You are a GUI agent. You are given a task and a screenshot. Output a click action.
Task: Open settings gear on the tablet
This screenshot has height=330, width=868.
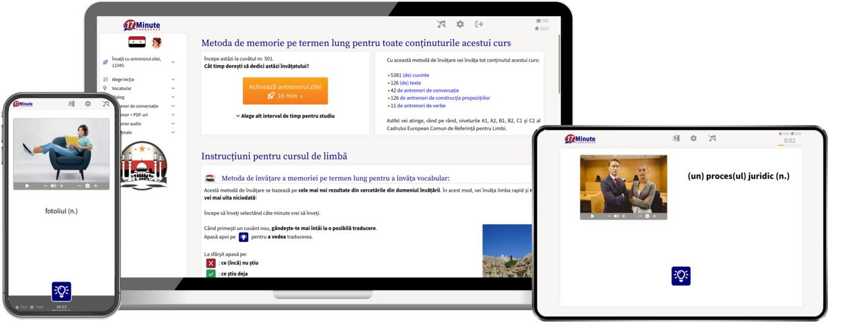[693, 138]
